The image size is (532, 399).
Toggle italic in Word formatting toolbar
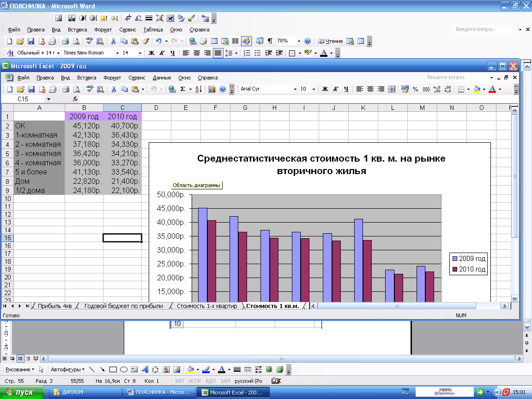(x=162, y=53)
